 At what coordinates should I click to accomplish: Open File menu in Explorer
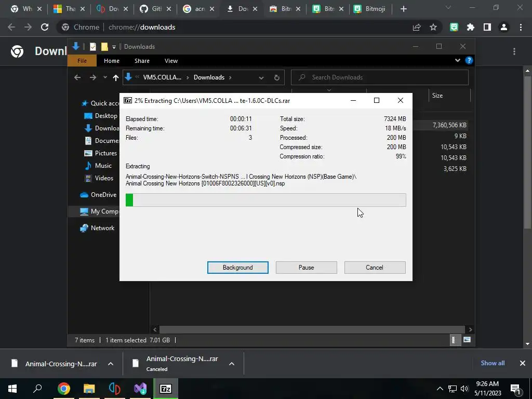[82, 61]
